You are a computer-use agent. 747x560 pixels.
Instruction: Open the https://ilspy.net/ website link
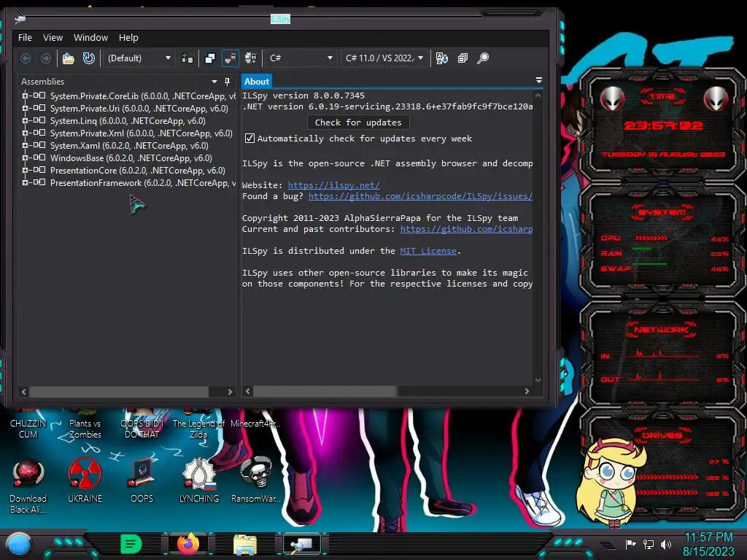pos(333,185)
